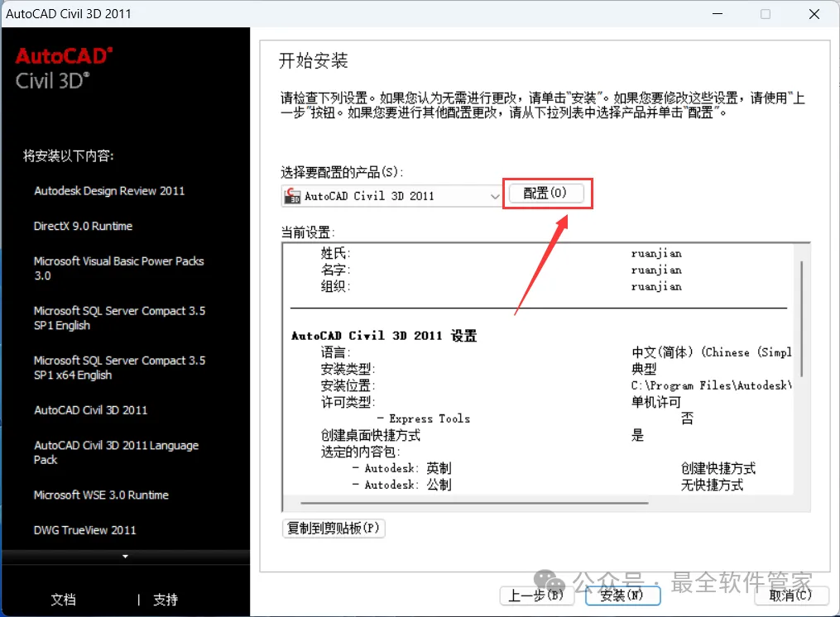840x617 pixels.
Task: Expand the install list down arrow
Action: (125, 557)
